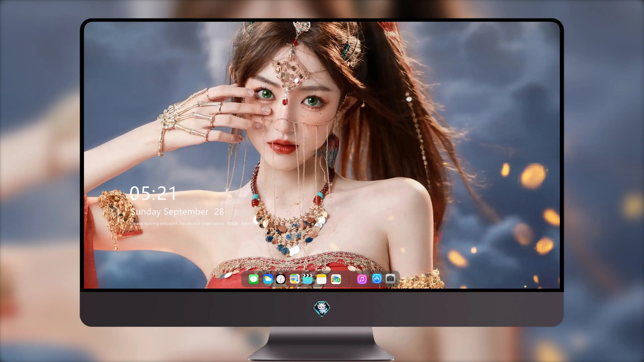Open the clapperboard Videos app in the dock
This screenshot has height=362, width=644.
point(308,279)
